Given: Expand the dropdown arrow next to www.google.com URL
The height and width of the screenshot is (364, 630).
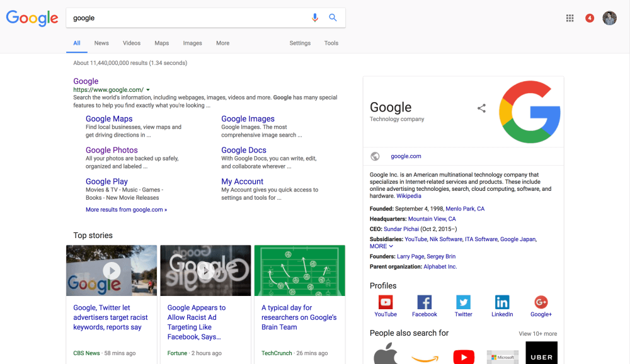Looking at the screenshot, I should pos(148,90).
